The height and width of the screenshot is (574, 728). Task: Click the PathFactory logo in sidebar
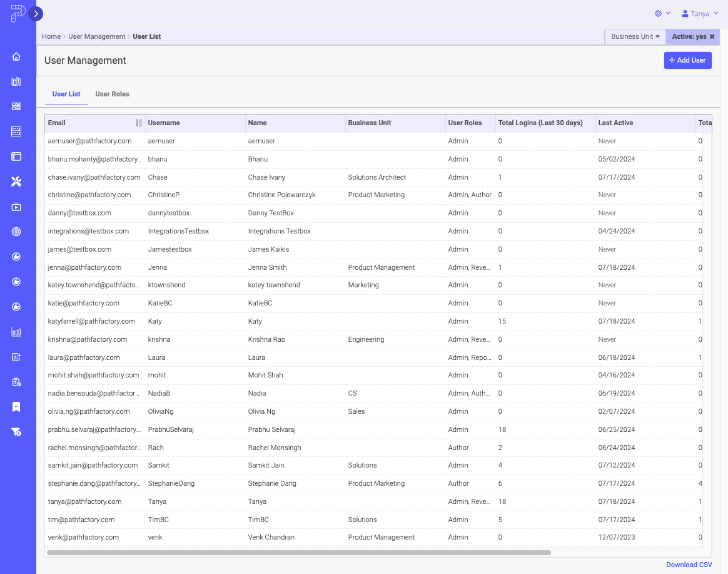tap(17, 14)
